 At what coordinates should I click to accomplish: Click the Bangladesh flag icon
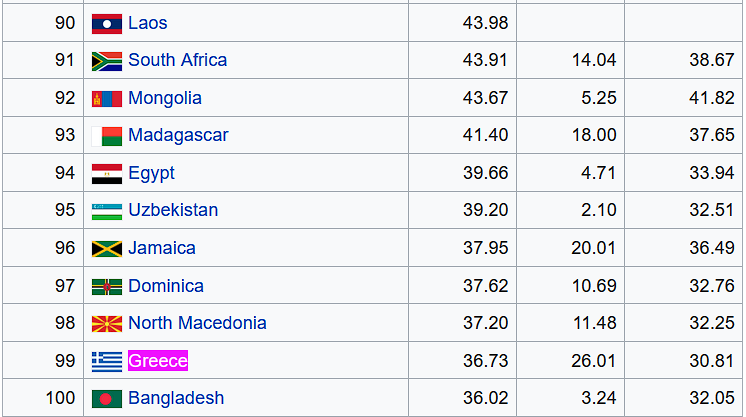click(x=106, y=398)
